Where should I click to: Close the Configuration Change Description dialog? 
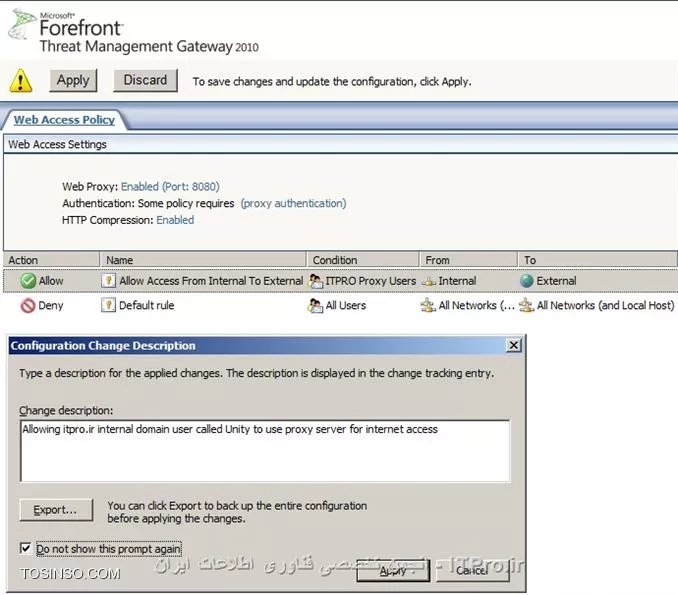[513, 345]
